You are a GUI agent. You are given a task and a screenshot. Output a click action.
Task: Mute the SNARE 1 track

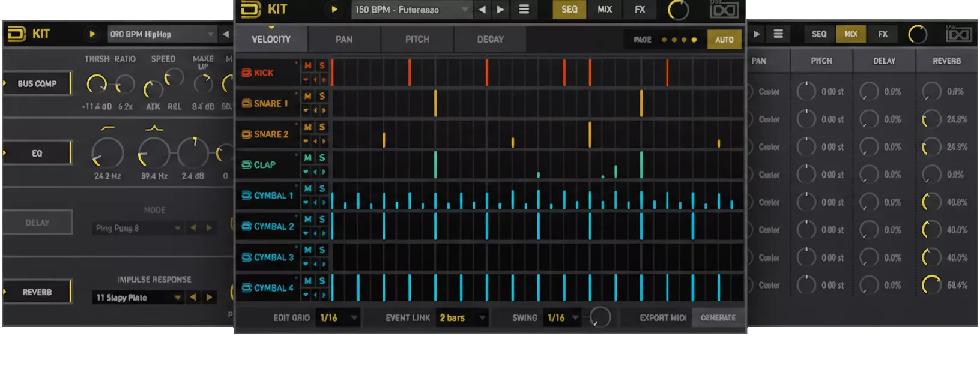[308, 96]
